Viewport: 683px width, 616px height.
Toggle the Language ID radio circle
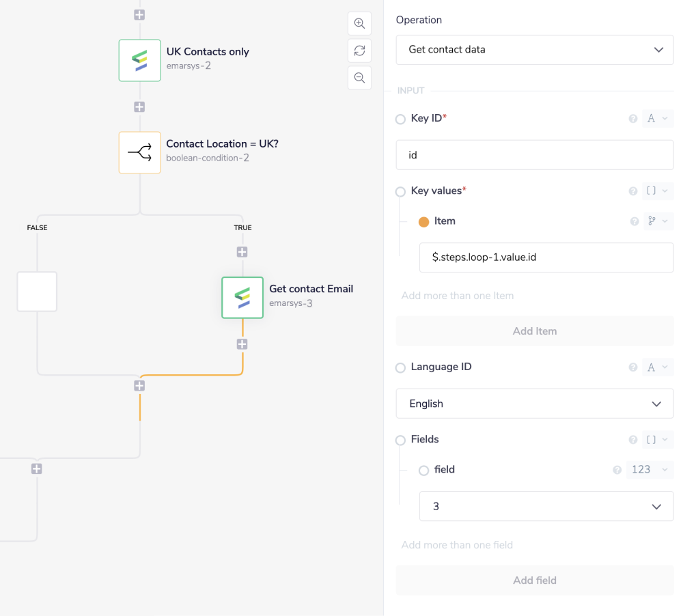(401, 368)
